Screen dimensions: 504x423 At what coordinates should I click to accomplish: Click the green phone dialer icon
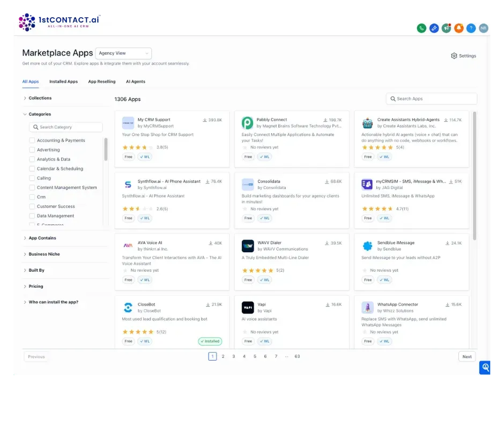(x=421, y=28)
